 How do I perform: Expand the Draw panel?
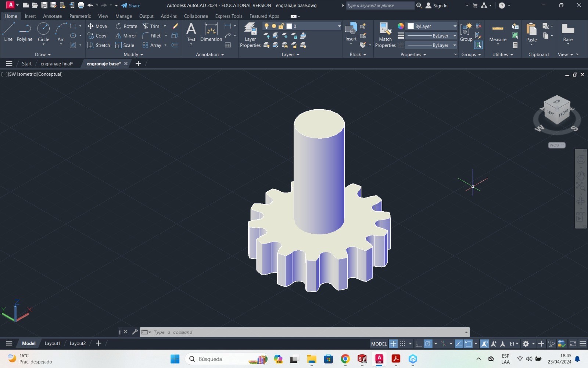[x=43, y=54]
